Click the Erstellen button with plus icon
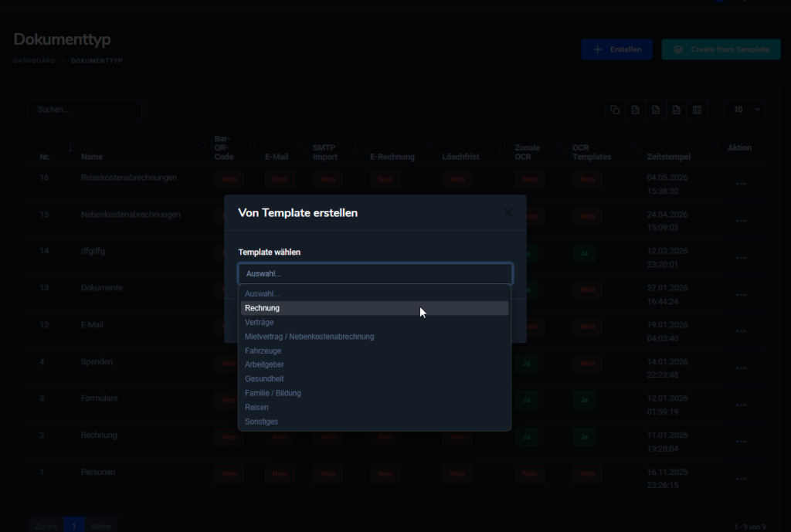This screenshot has width=791, height=532. pyautogui.click(x=616, y=49)
